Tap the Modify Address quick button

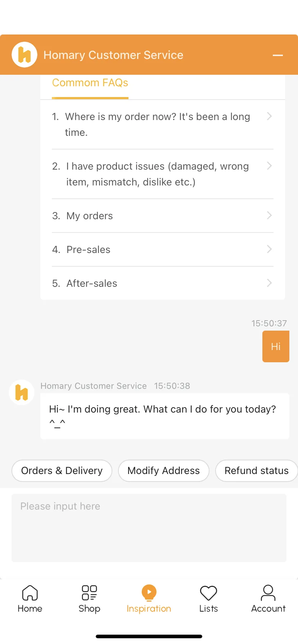click(x=164, y=471)
